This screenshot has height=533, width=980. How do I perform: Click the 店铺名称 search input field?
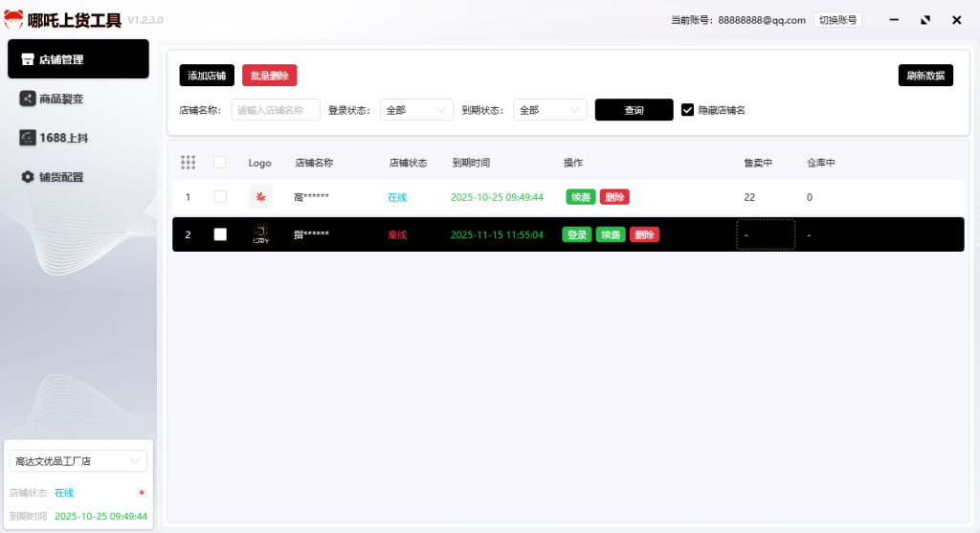point(276,110)
